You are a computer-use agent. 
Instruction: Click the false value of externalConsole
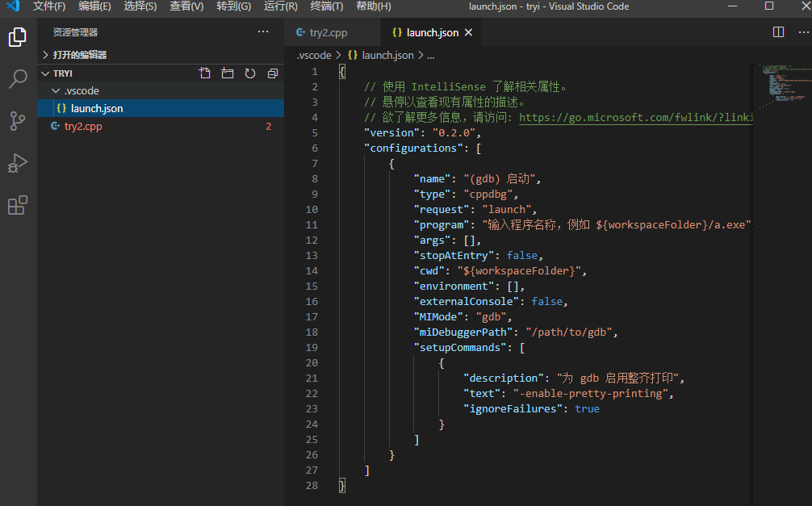(x=547, y=302)
